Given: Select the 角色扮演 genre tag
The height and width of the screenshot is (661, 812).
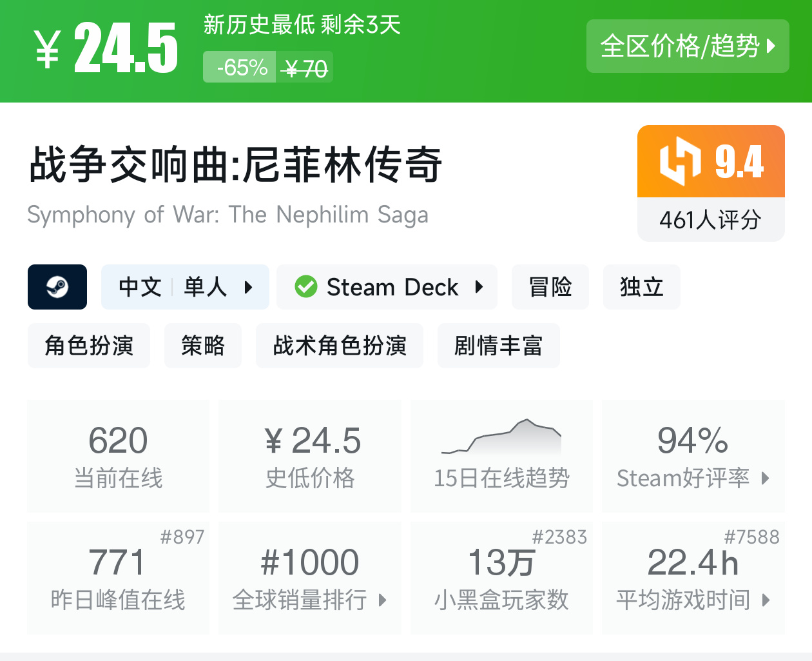Looking at the screenshot, I should (89, 346).
